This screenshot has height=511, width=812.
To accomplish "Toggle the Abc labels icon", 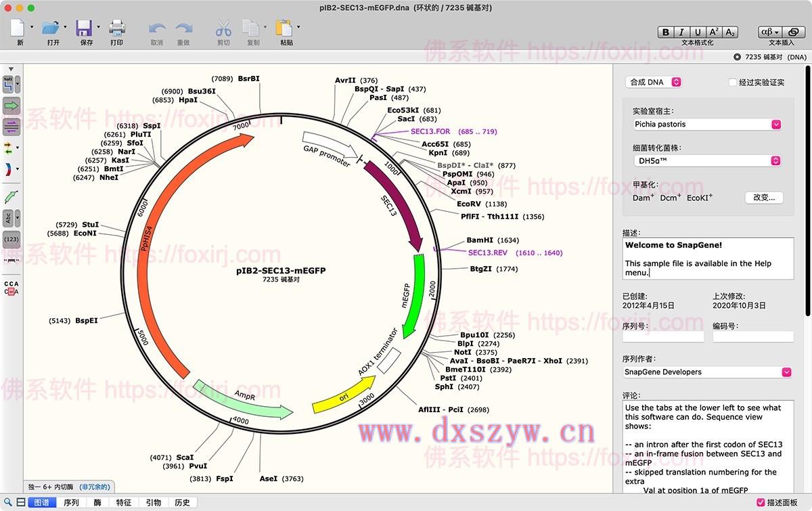I will [9, 218].
